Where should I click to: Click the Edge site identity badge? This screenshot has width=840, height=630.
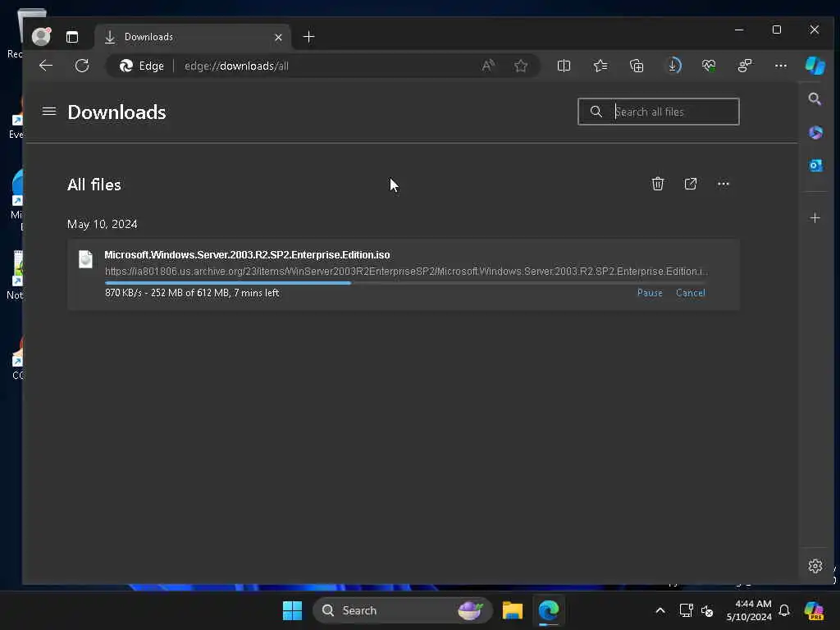point(141,66)
